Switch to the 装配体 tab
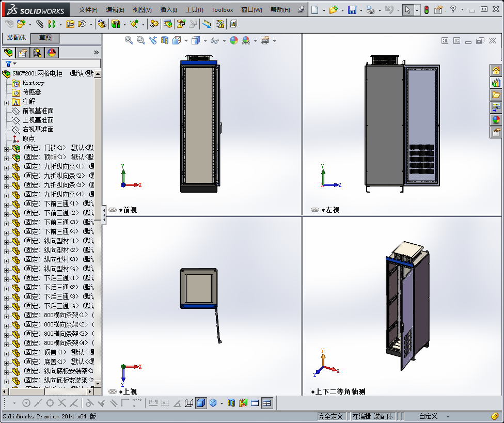Viewport: 504px width, 423px height. [17, 38]
